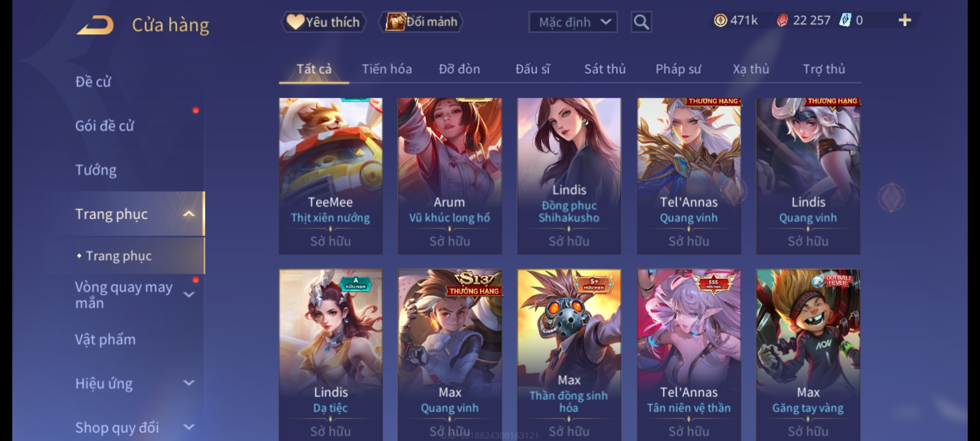Click the golden back arrow icon

(95, 25)
